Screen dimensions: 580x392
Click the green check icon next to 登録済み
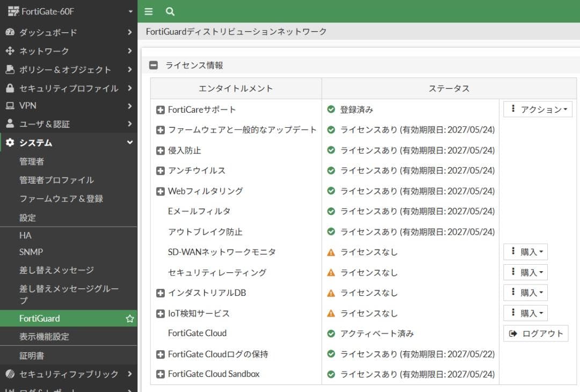click(330, 109)
